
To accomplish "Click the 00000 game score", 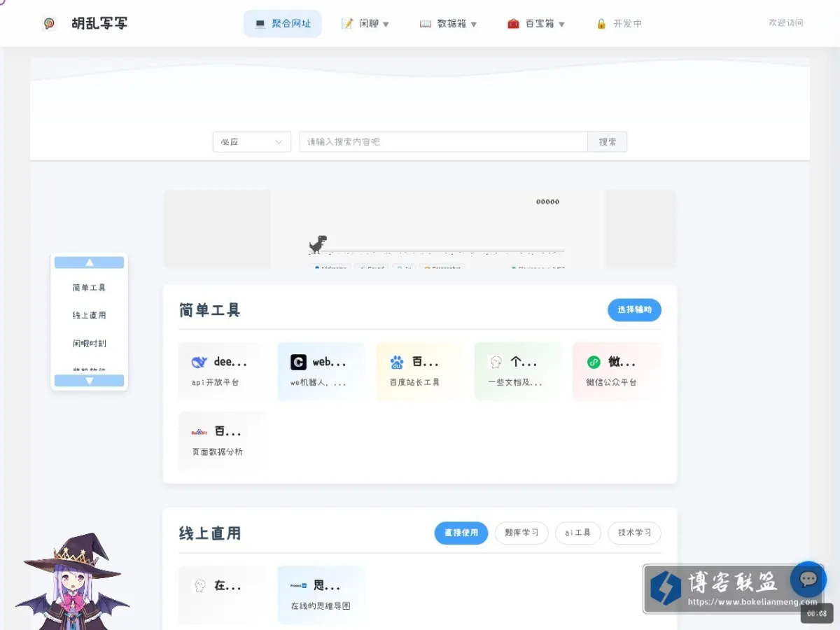I will coord(547,202).
